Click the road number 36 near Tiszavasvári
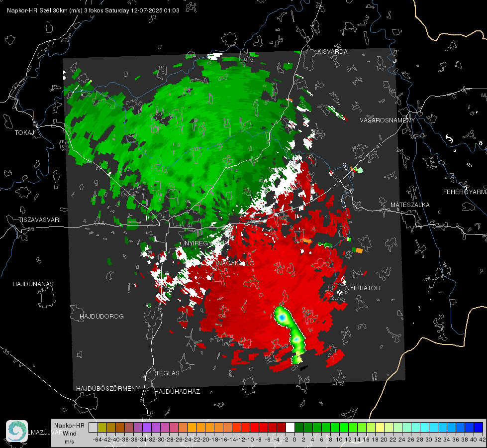The width and height of the screenshot is (487, 448). pos(31,229)
